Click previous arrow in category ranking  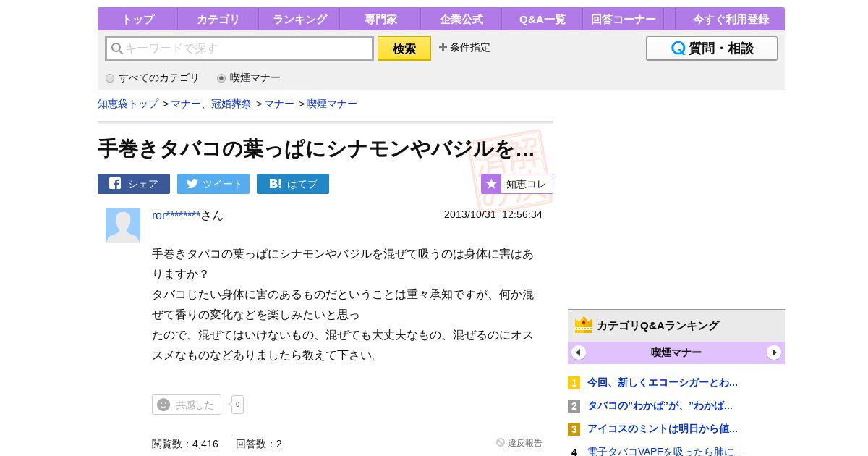579,352
